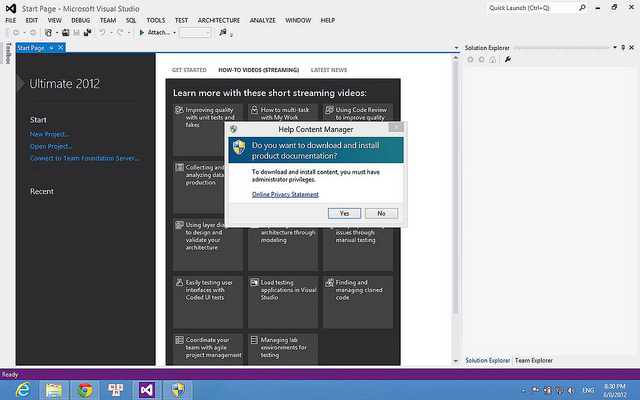The height and width of the screenshot is (400, 640).
Task: Click the Quick Launch search magnifier icon
Action: click(582, 7)
